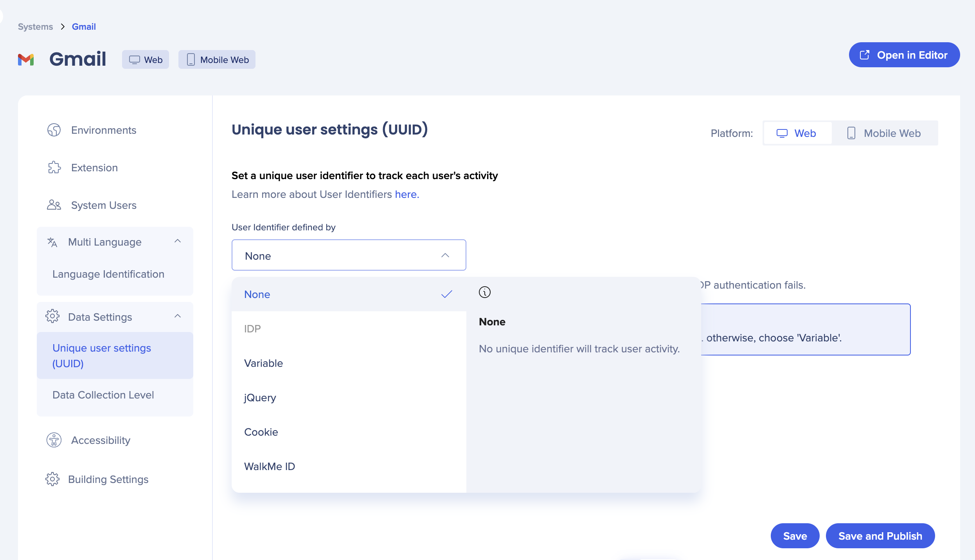Click 'Set a unique user identifier' heading text

pos(365,176)
